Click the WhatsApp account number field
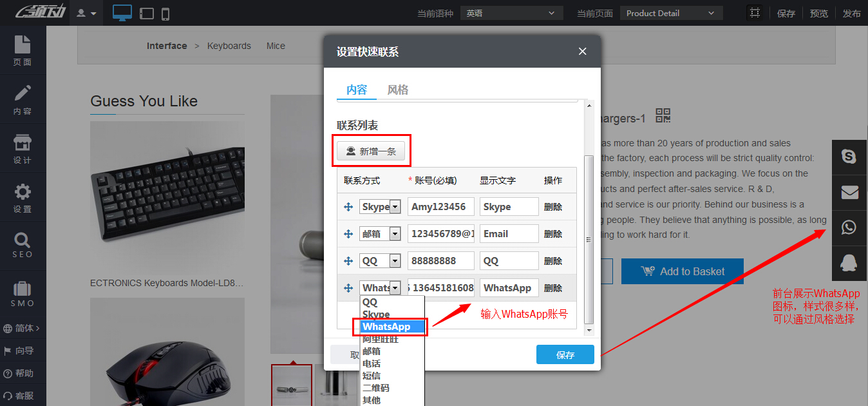868x406 pixels. pos(441,288)
